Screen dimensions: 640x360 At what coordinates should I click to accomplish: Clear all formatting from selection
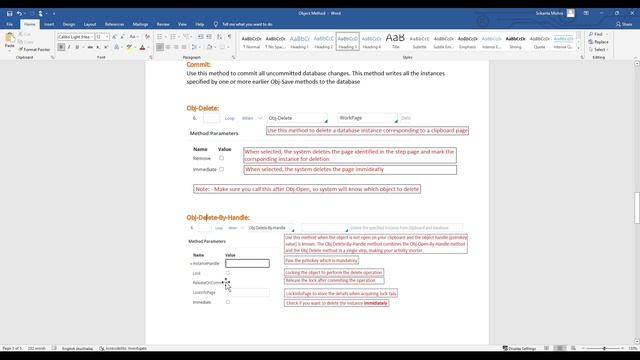point(147,37)
